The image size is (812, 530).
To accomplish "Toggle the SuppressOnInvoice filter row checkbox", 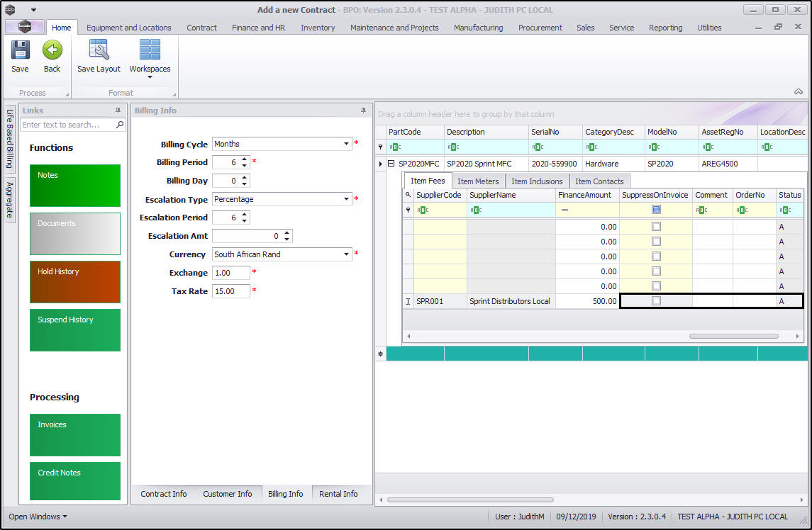I will (x=656, y=210).
